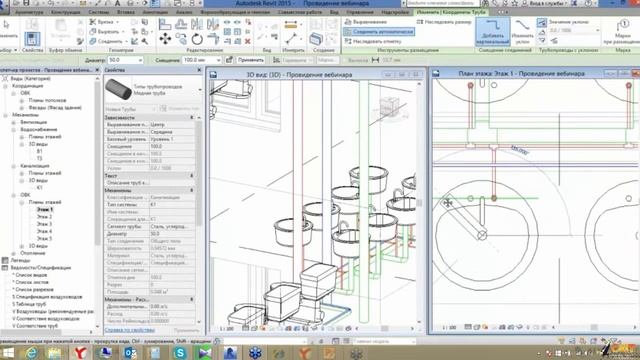Open the Windows Start button
The width and height of the screenshot is (640, 360).
coord(8,353)
